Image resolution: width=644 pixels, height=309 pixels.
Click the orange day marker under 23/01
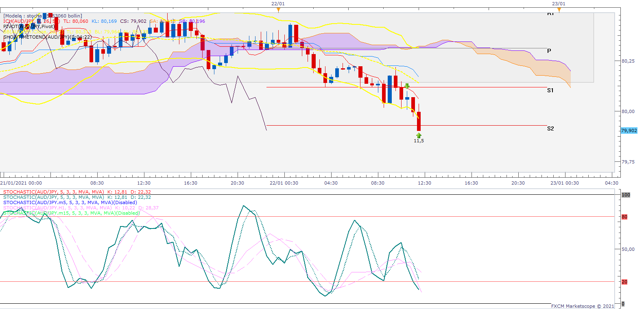coord(559,9)
